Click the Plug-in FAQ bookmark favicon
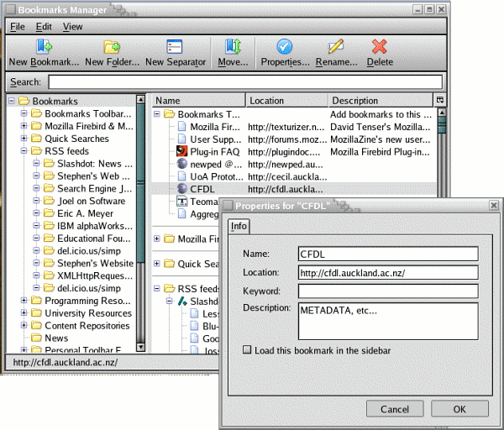The height and width of the screenshot is (430, 504). [182, 151]
